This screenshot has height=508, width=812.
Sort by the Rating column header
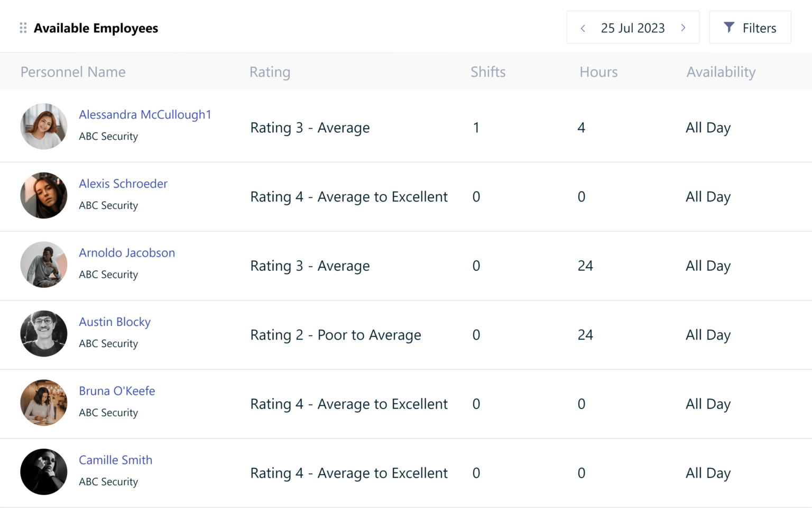click(x=270, y=72)
